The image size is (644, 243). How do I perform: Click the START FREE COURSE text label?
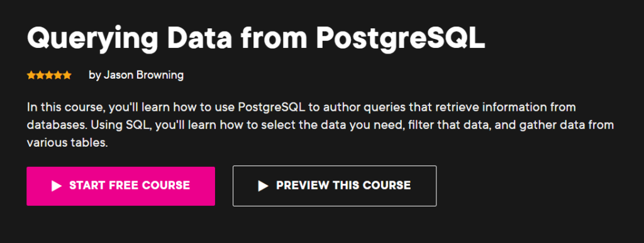click(130, 186)
